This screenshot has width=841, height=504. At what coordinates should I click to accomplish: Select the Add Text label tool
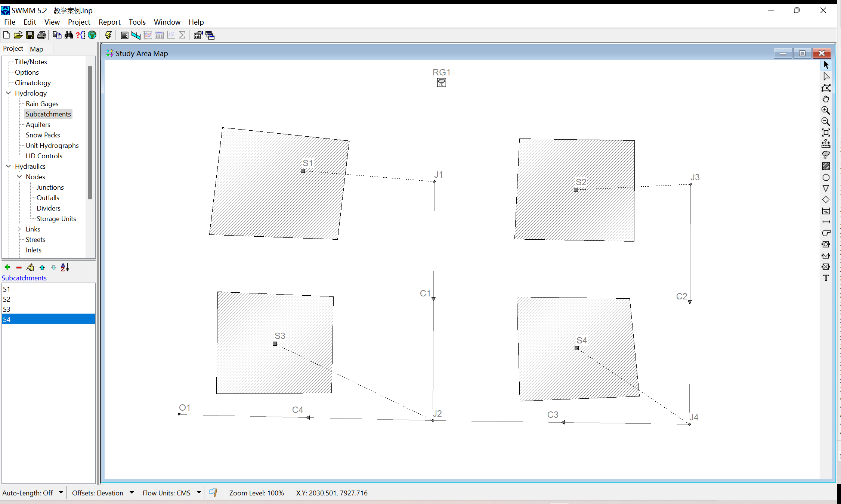coord(826,278)
